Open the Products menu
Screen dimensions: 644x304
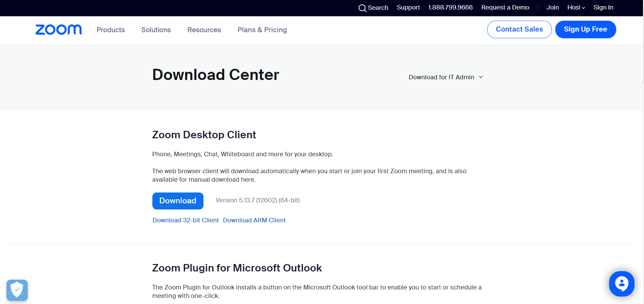[111, 30]
